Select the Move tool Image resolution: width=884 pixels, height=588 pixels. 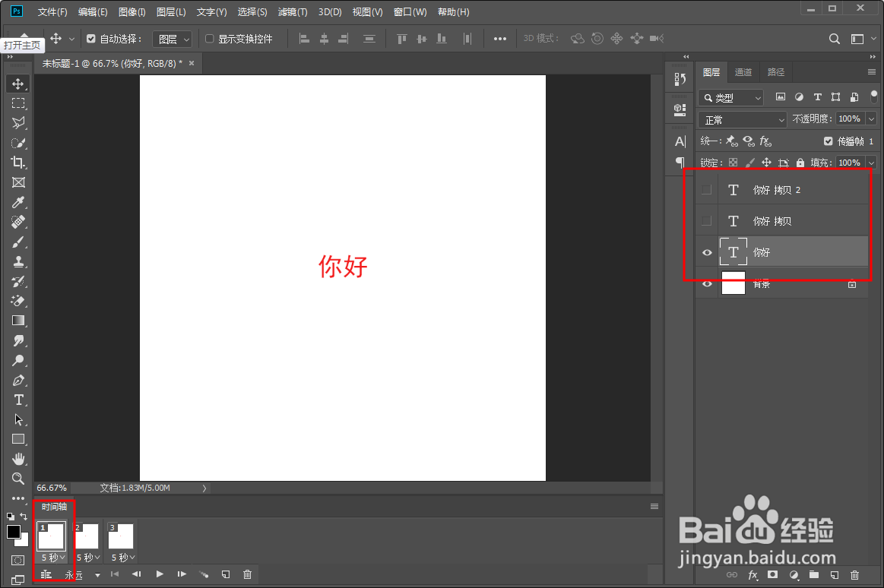18,84
